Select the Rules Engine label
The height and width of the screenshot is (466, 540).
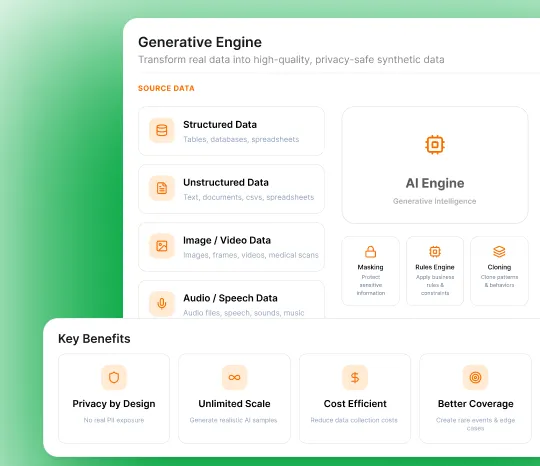pyautogui.click(x=435, y=267)
